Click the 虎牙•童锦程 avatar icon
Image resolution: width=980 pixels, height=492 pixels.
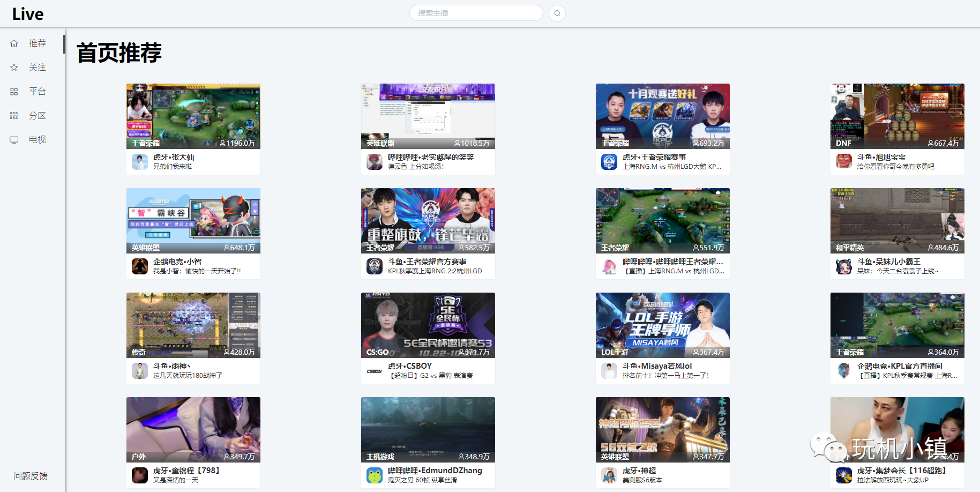pos(140,475)
